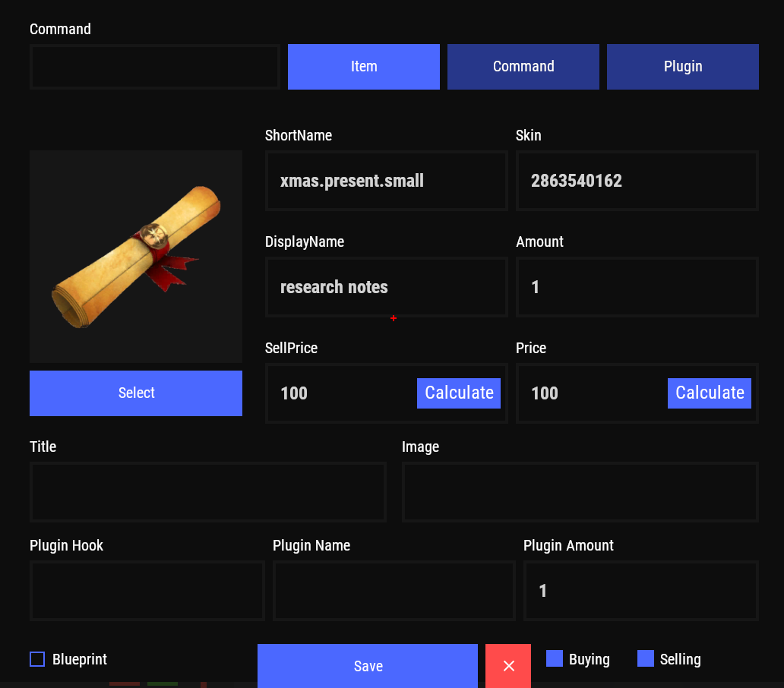Click Calculate in the SellPrice field
Viewport: 784px width, 688px height.
click(459, 393)
